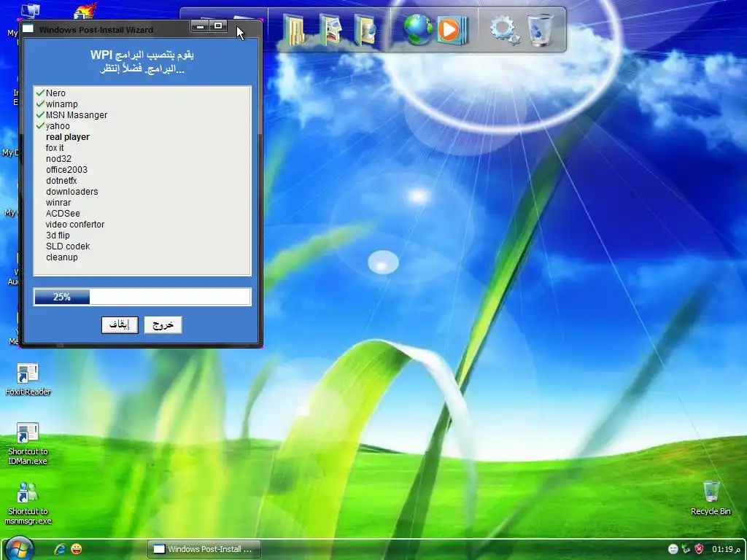The width and height of the screenshot is (747, 560).
Task: Select the Recycle Bin desktop icon
Action: (x=711, y=498)
